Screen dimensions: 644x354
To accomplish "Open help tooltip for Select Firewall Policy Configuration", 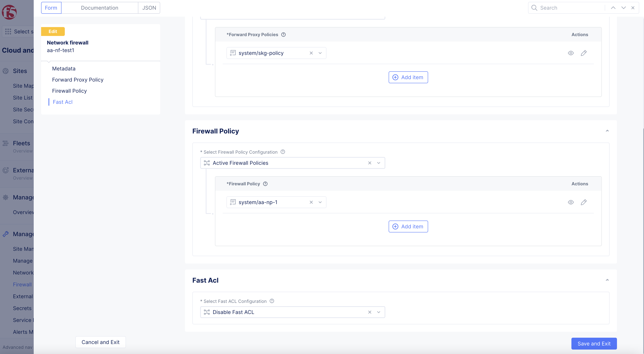I will pyautogui.click(x=283, y=152).
